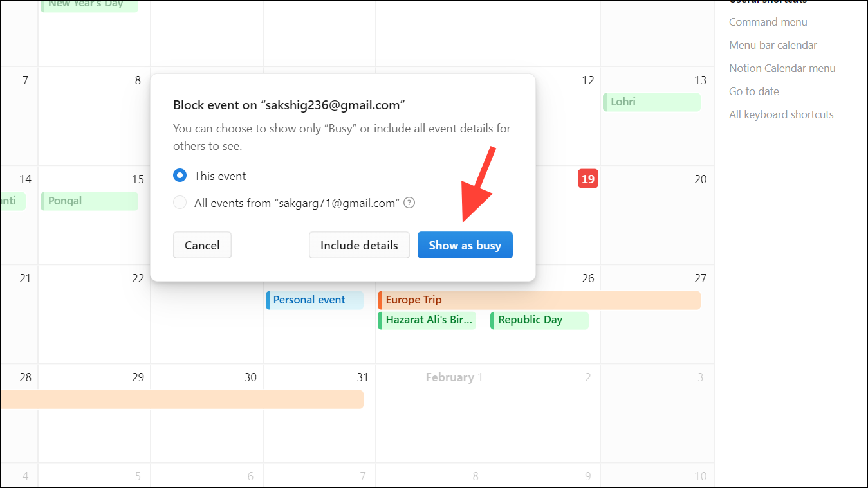Click the Include details button

[359, 245]
